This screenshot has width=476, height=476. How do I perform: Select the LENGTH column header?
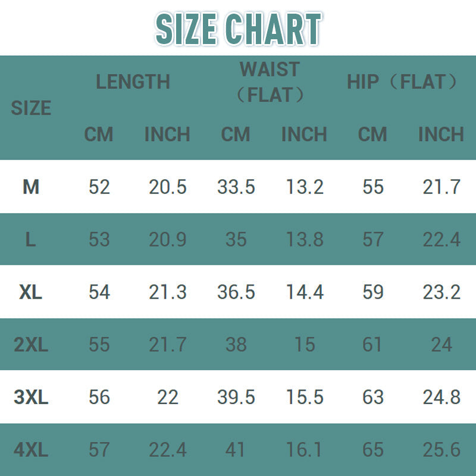pos(133,82)
